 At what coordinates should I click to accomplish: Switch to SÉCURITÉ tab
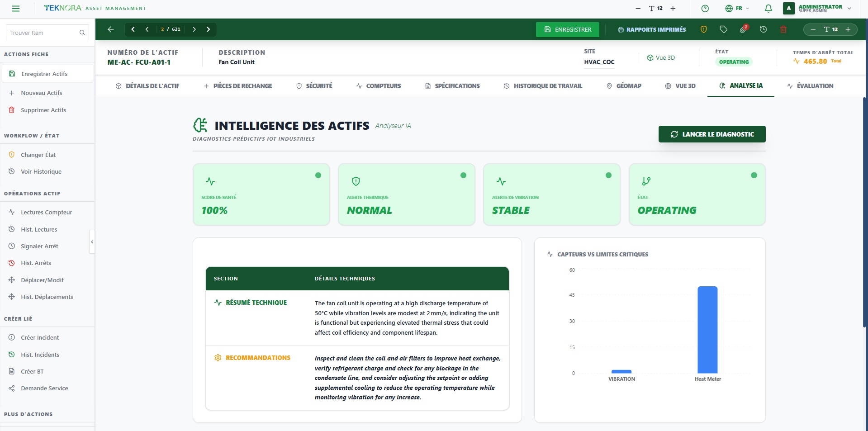point(314,86)
